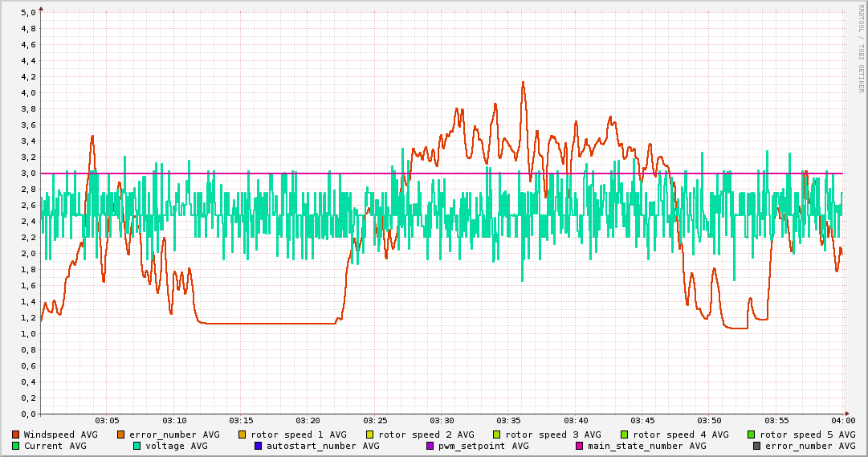Click the dark gray error_number AVG swatch
Image resolution: width=868 pixels, height=457 pixels.
pyautogui.click(x=757, y=446)
